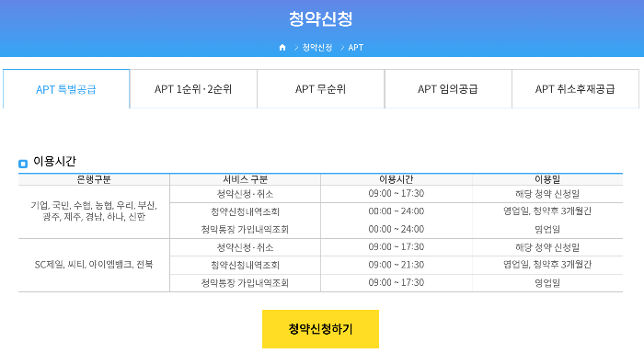The image size is (644, 353).
Task: Click 청약통장 가입내역조회 in the SC제일 group
Action: point(246,283)
